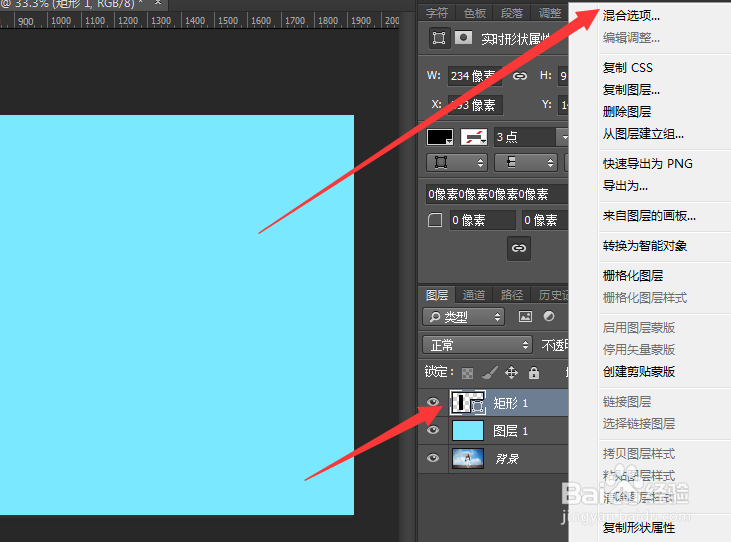Select 栅格化图层 menu item
This screenshot has width=731, height=542.
pyautogui.click(x=633, y=275)
